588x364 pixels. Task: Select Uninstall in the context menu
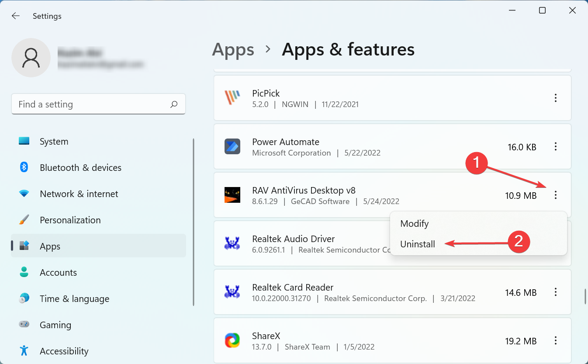point(417,244)
